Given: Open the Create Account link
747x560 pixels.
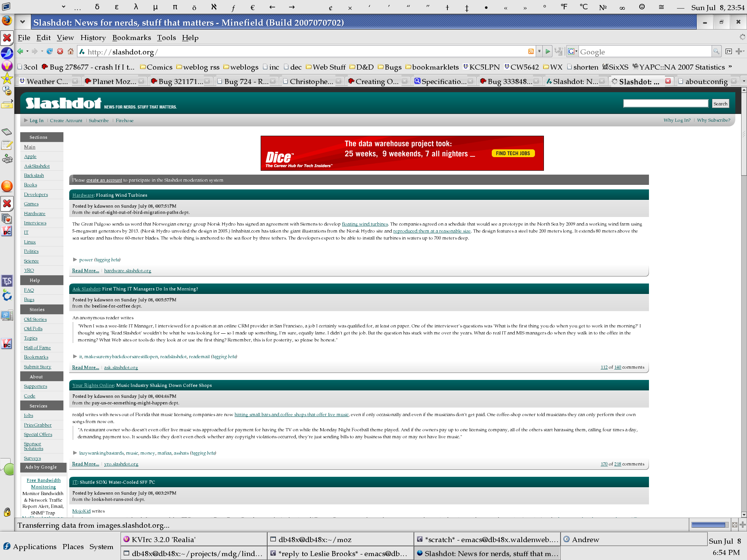Looking at the screenshot, I should click(x=66, y=121).
